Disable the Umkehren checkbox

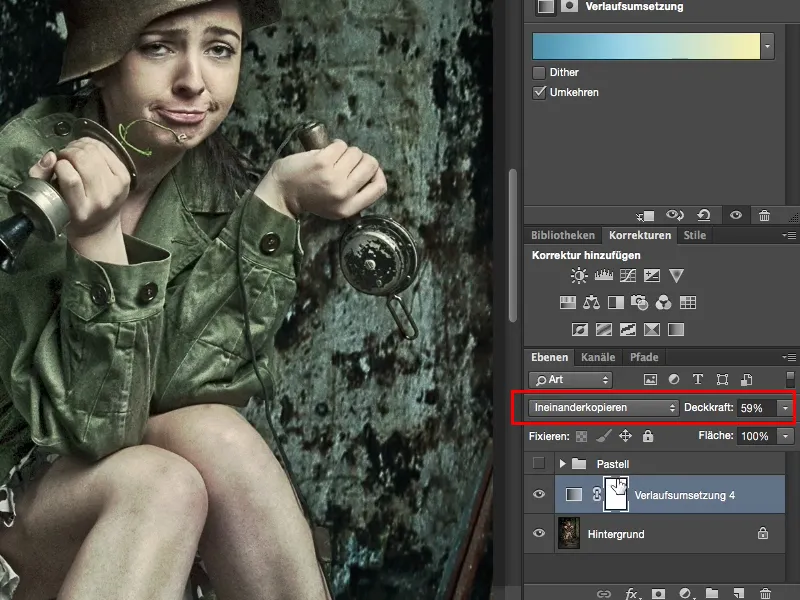[540, 94]
